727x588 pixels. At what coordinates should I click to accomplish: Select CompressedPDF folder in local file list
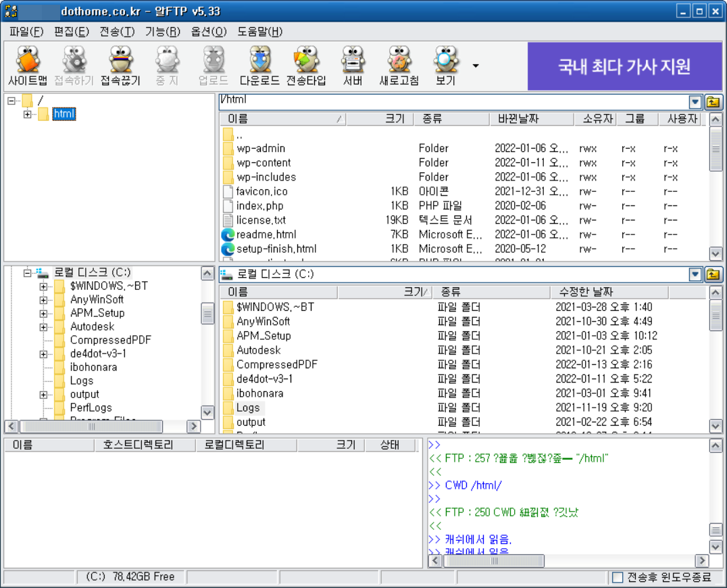277,364
